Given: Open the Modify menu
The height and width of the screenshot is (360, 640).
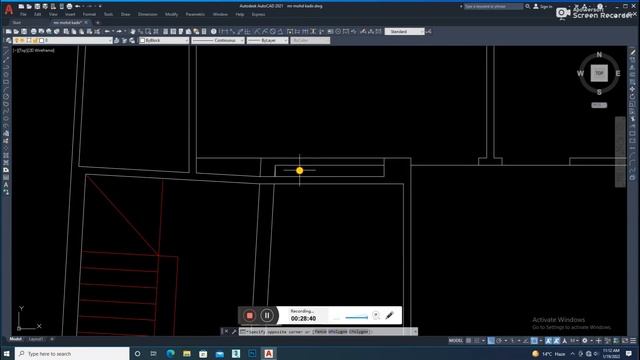Looking at the screenshot, I should [x=171, y=14].
